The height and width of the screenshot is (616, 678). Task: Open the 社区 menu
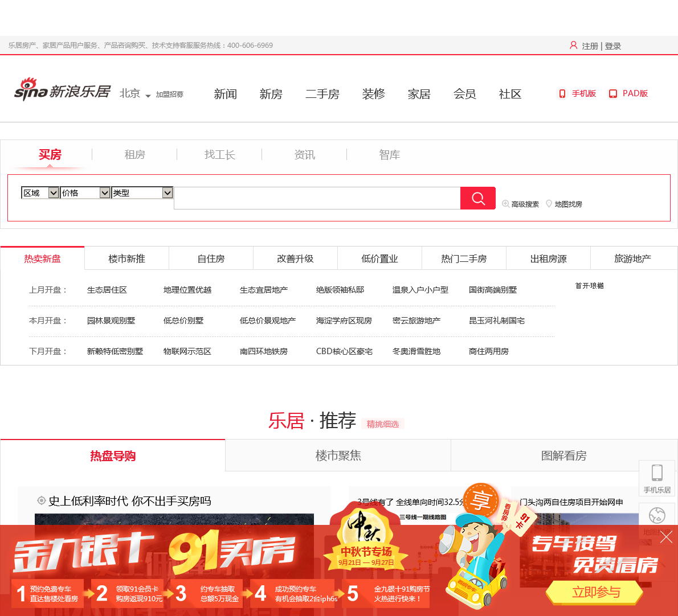point(510,94)
